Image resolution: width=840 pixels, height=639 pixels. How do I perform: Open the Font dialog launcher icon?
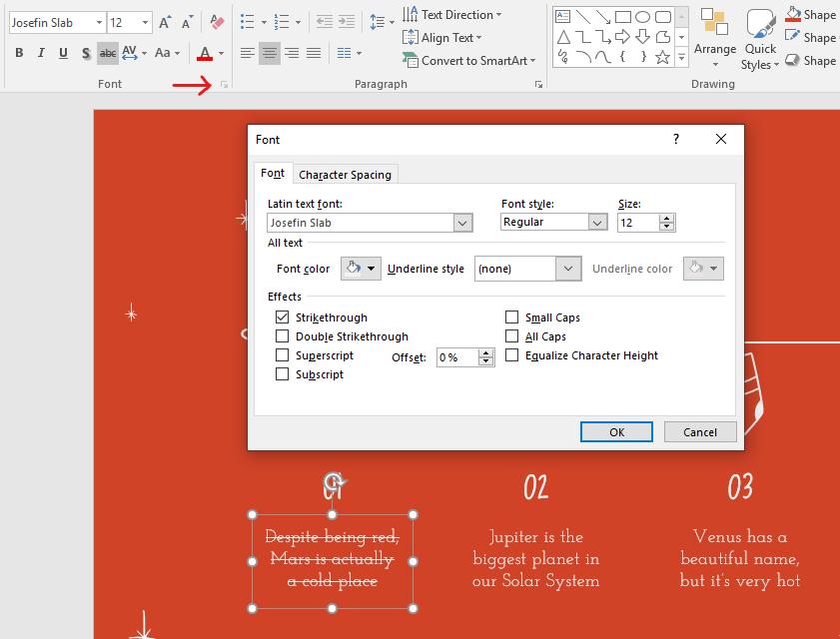click(224, 85)
